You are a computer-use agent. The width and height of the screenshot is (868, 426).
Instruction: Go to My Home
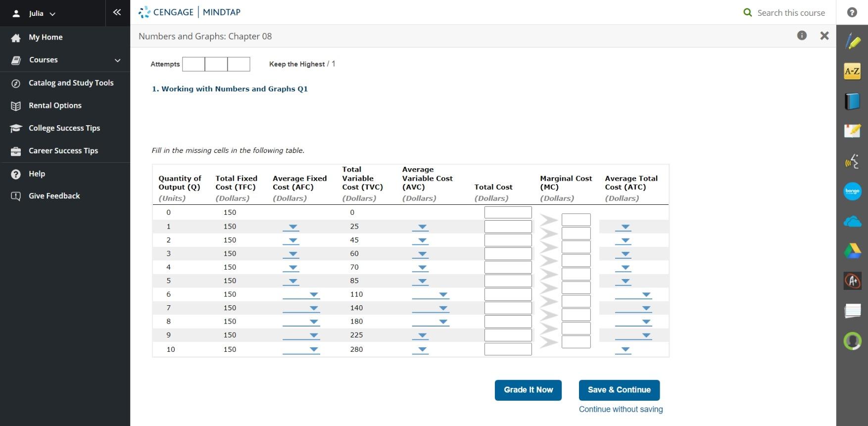pyautogui.click(x=46, y=37)
